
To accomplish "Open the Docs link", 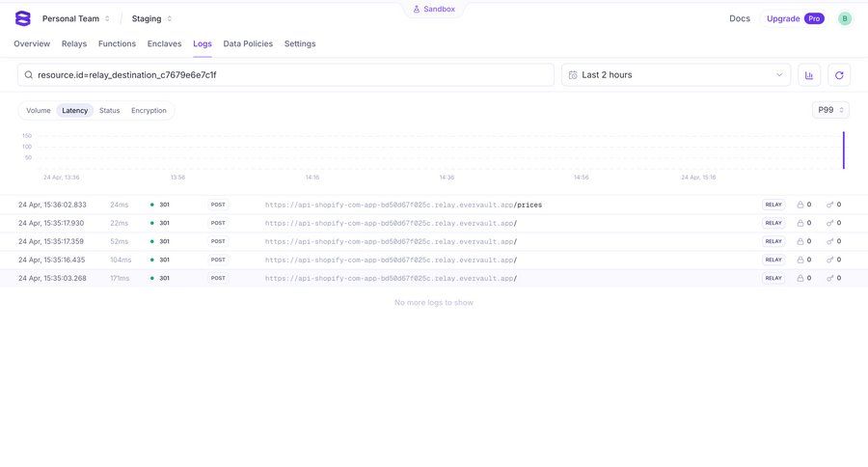I will (739, 18).
